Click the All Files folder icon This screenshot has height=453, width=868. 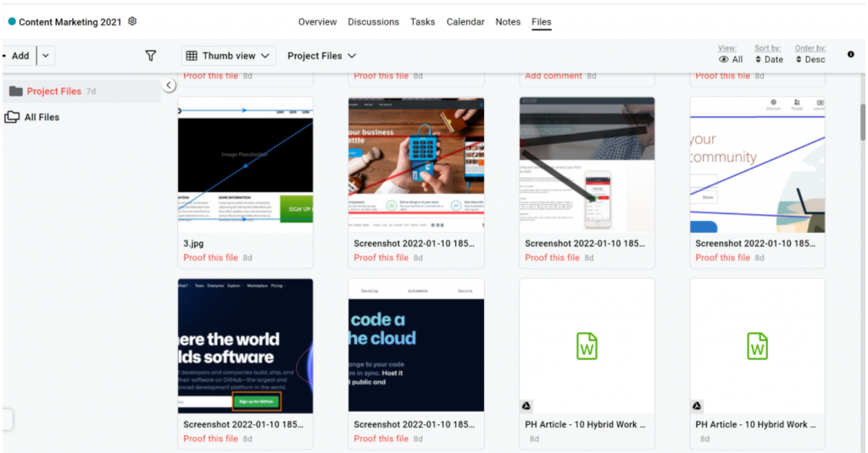click(12, 117)
